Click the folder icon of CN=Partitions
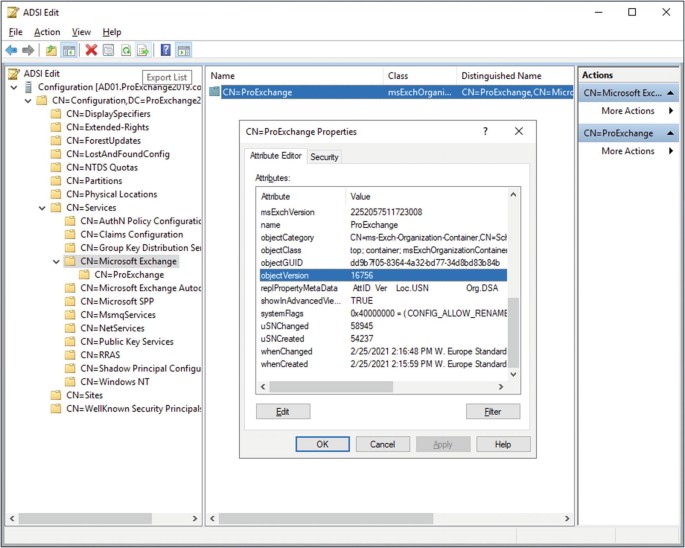 pos(55,181)
